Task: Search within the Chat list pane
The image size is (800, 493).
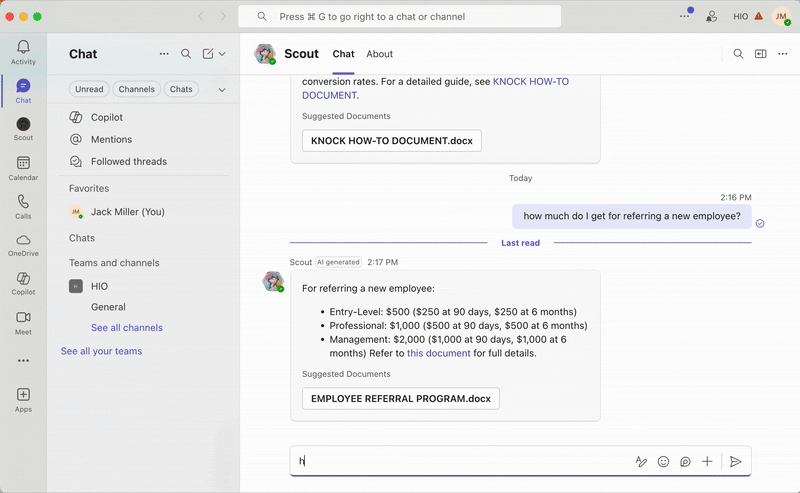Action: (186, 54)
